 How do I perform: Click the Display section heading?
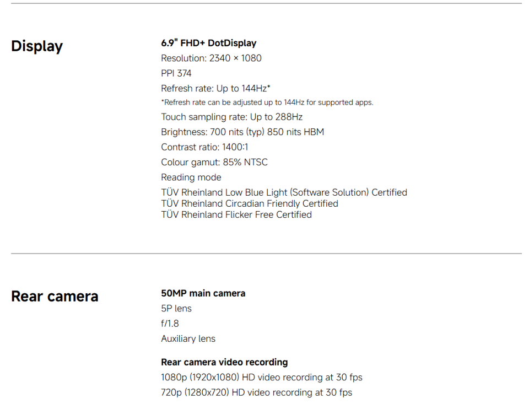tap(37, 46)
